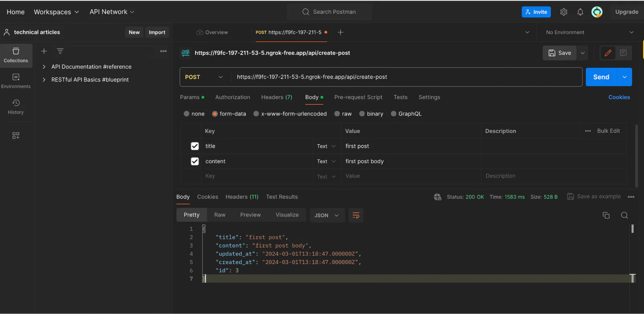Click the Upgrade button

(627, 12)
